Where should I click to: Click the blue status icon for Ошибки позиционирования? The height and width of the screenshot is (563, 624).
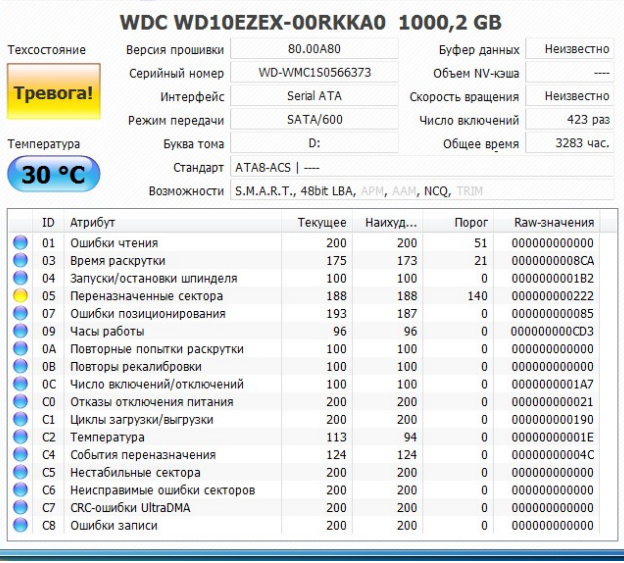click(20, 313)
